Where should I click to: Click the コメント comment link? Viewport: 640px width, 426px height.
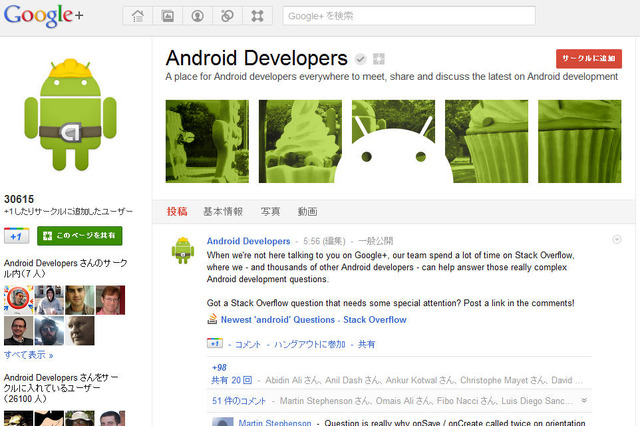pyautogui.click(x=248, y=344)
